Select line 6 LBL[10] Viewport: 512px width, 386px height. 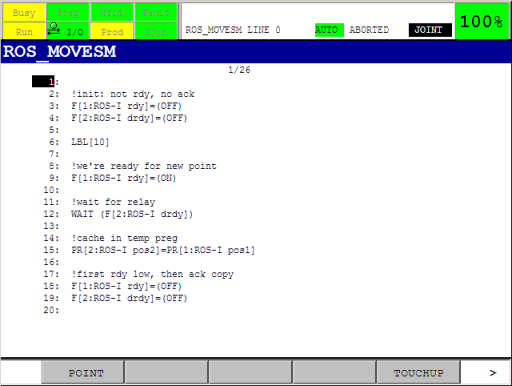(x=90, y=142)
